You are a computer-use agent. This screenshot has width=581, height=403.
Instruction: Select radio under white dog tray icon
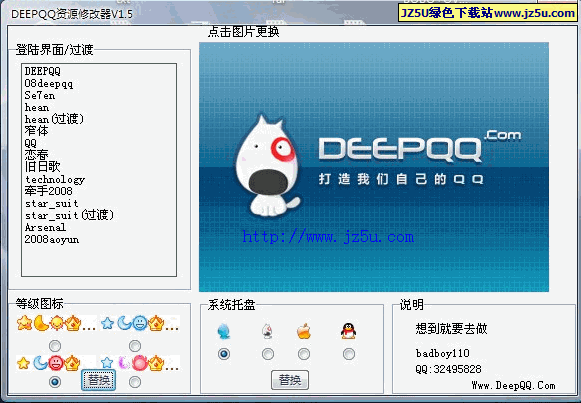point(268,354)
